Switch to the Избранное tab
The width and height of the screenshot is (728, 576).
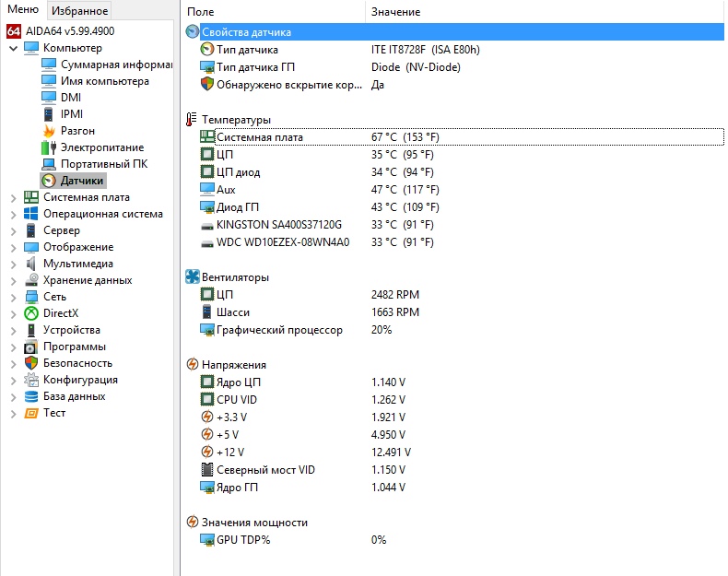coord(79,11)
